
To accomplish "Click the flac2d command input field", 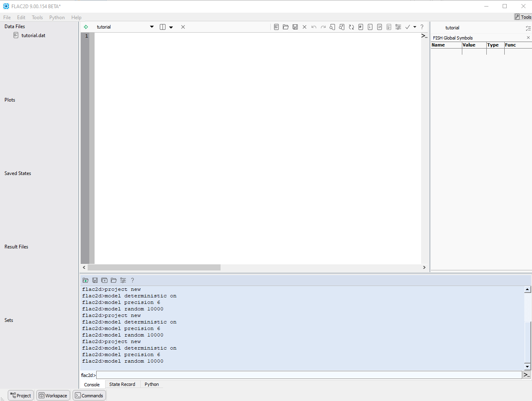I will 309,375.
